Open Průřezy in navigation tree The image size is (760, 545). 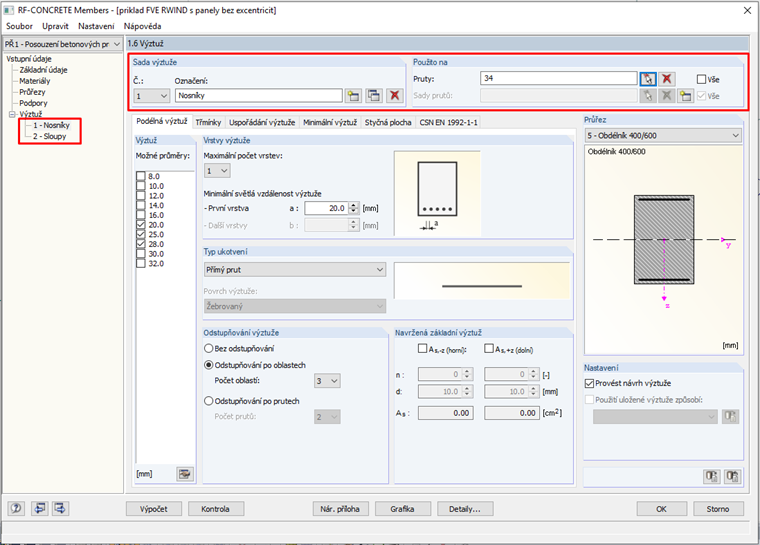point(32,92)
